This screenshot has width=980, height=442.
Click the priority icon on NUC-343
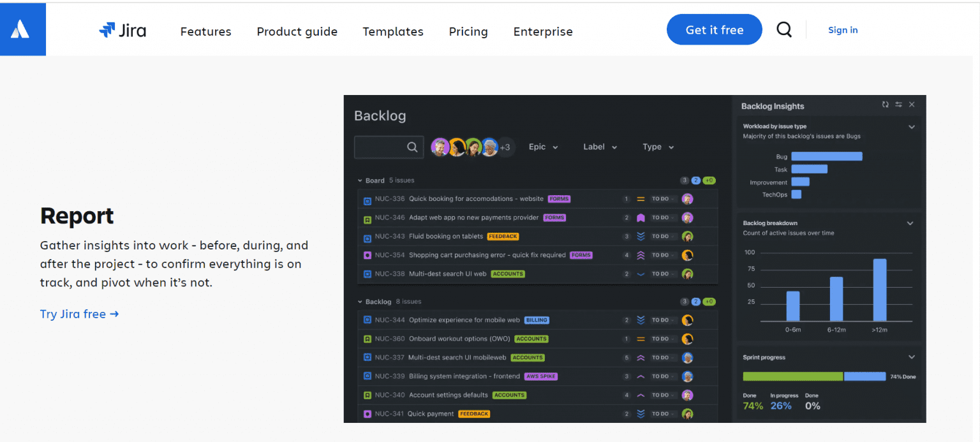[641, 236]
